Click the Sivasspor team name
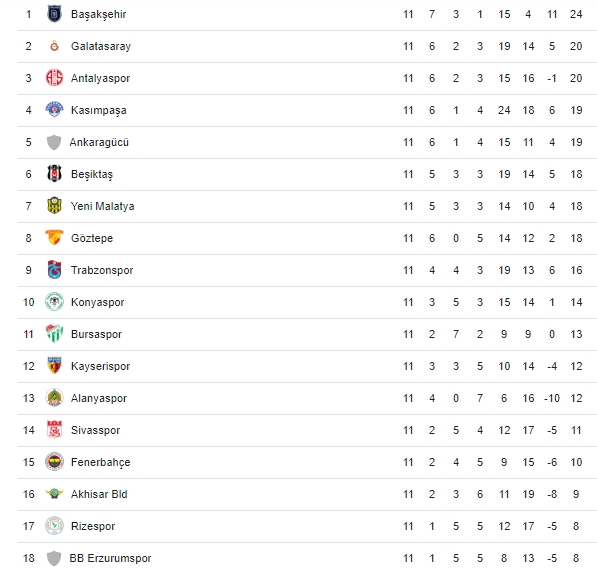This screenshot has width=597, height=569. (95, 430)
